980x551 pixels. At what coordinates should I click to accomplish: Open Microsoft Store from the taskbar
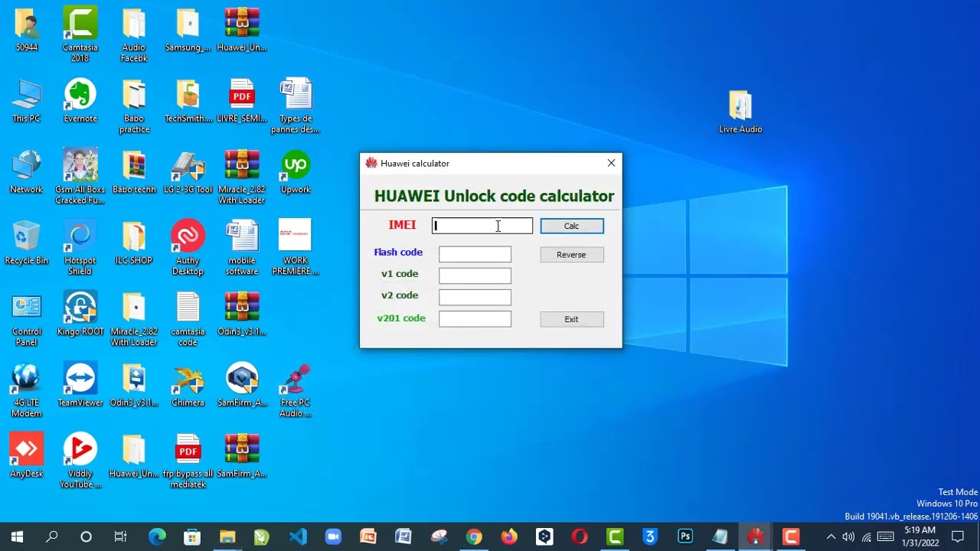click(192, 536)
